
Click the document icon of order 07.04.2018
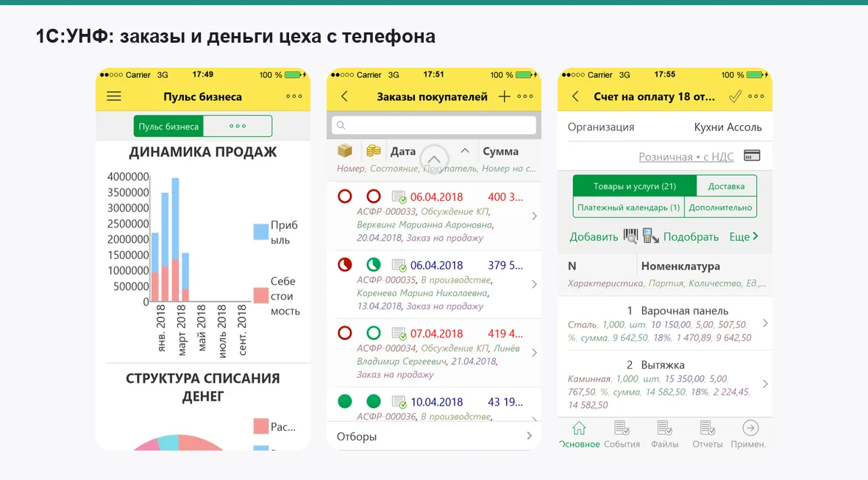point(399,333)
